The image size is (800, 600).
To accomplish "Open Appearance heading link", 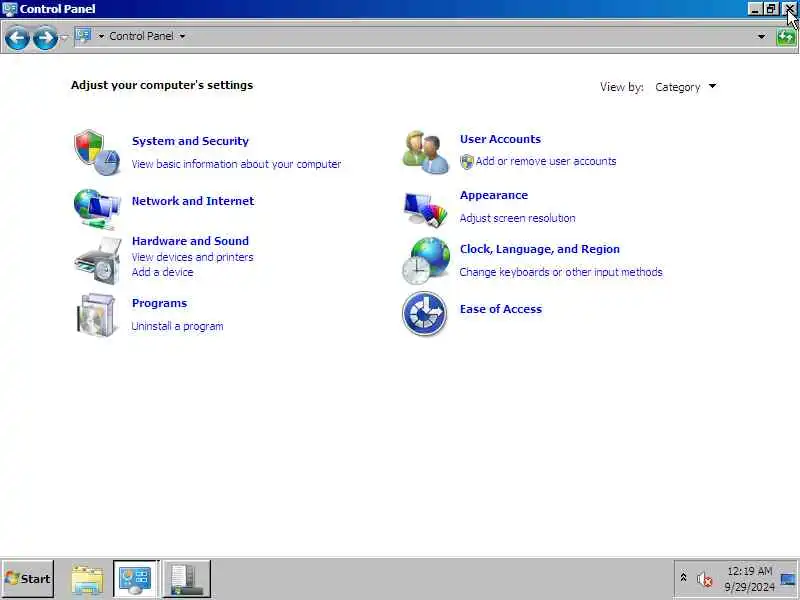I will (x=493, y=195).
